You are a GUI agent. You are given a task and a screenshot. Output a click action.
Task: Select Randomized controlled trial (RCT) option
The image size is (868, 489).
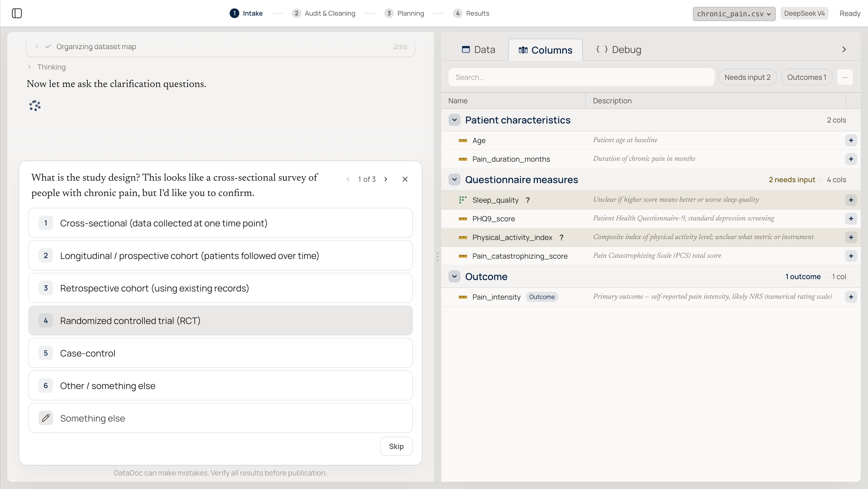[221, 320]
